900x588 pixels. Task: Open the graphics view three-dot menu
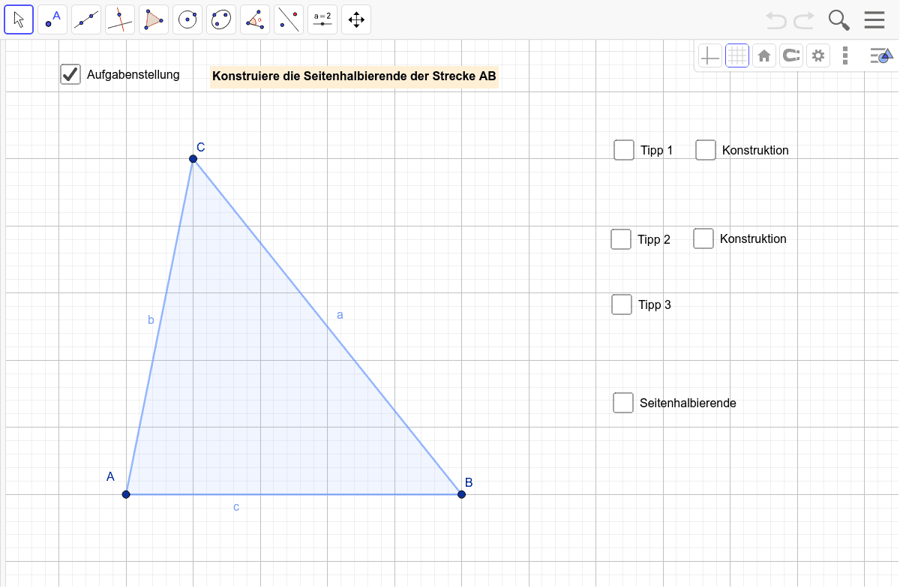click(x=845, y=55)
